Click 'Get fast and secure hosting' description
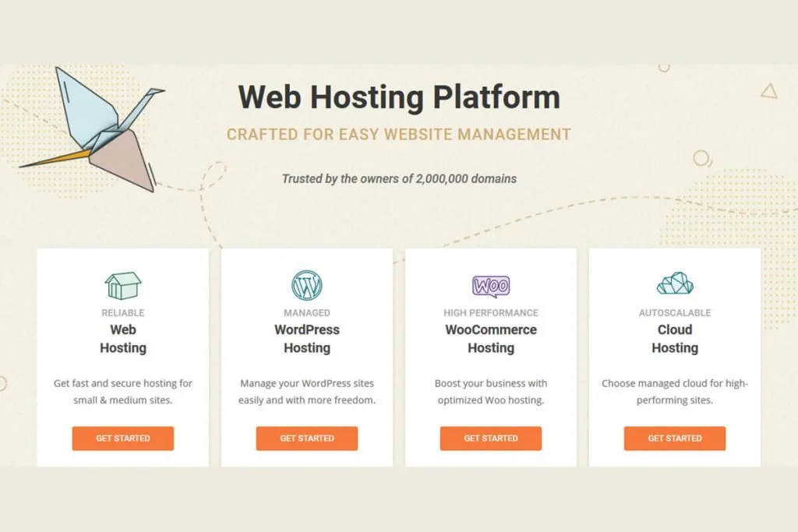Screen dimensions: 798x532 coord(122,392)
